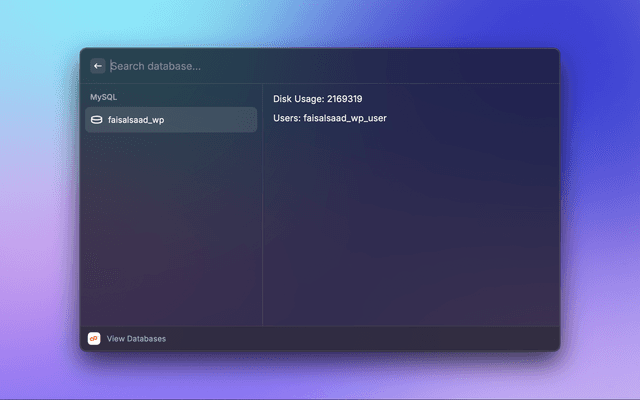Image resolution: width=640 pixels, height=400 pixels.
Task: Click the Disk Usage label text
Action: (x=298, y=99)
